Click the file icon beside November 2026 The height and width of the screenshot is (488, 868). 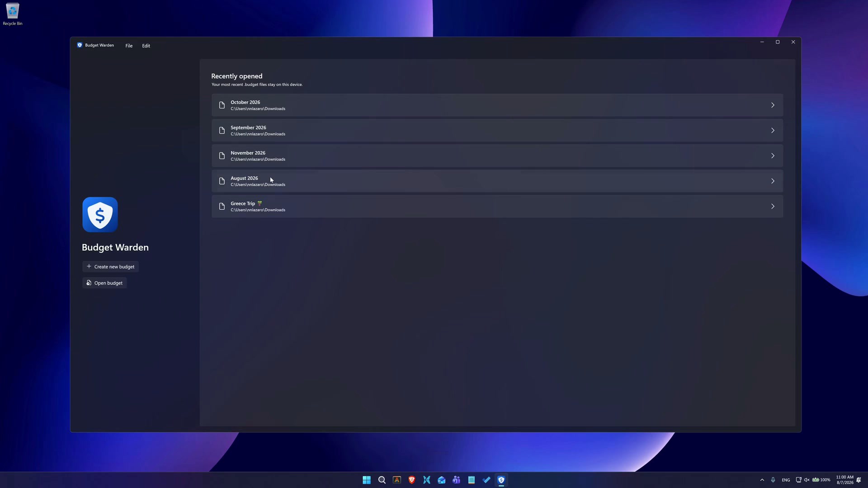pyautogui.click(x=222, y=156)
